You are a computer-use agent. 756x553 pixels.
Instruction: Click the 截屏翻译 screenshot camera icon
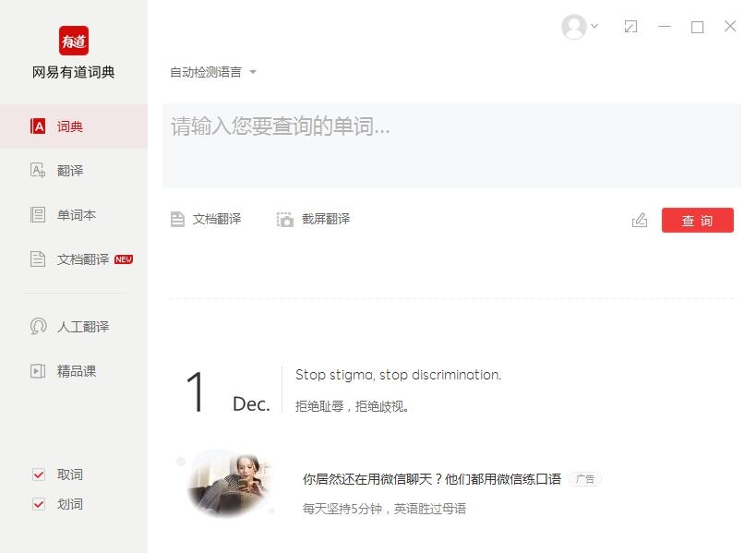coord(285,220)
